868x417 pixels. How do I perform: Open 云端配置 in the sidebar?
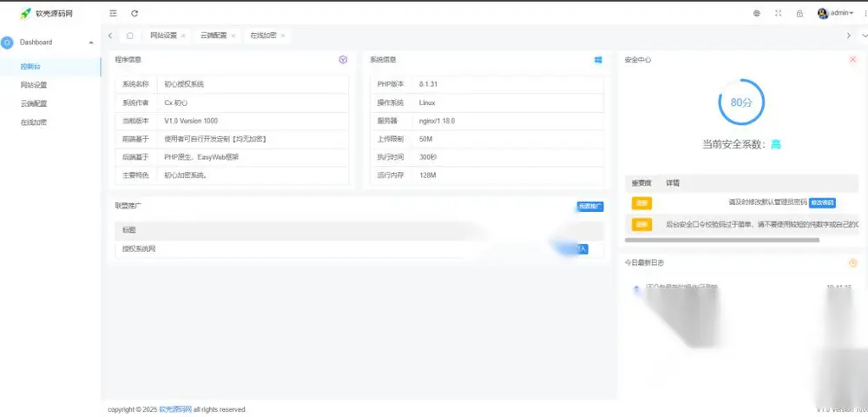(34, 103)
